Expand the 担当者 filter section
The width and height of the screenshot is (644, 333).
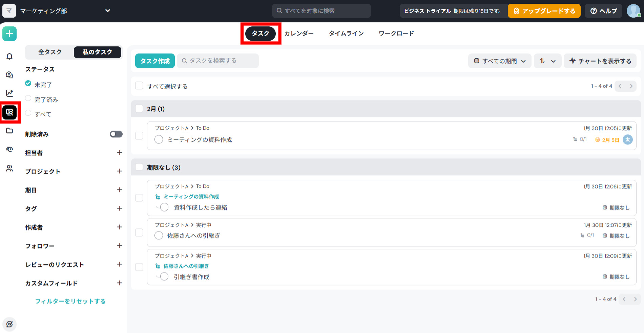pyautogui.click(x=119, y=153)
